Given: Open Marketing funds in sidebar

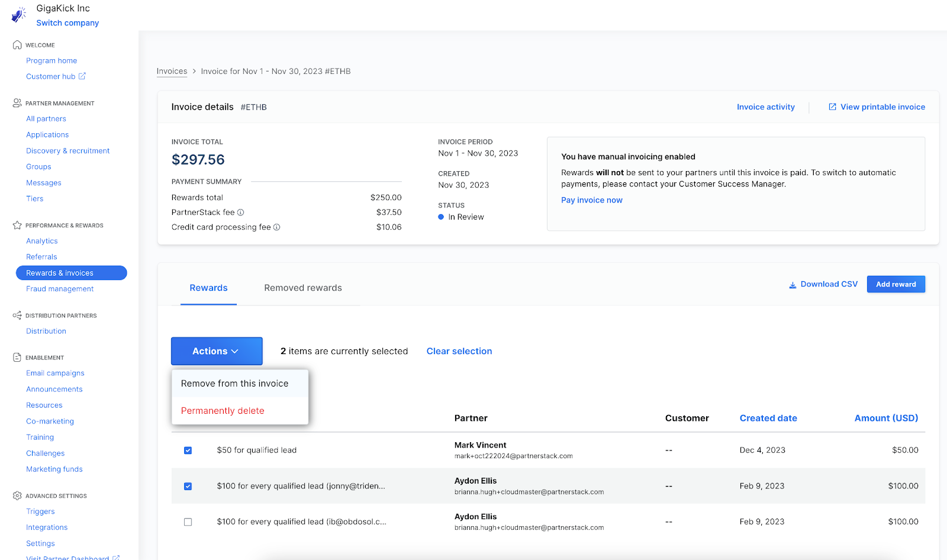Looking at the screenshot, I should coord(54,469).
